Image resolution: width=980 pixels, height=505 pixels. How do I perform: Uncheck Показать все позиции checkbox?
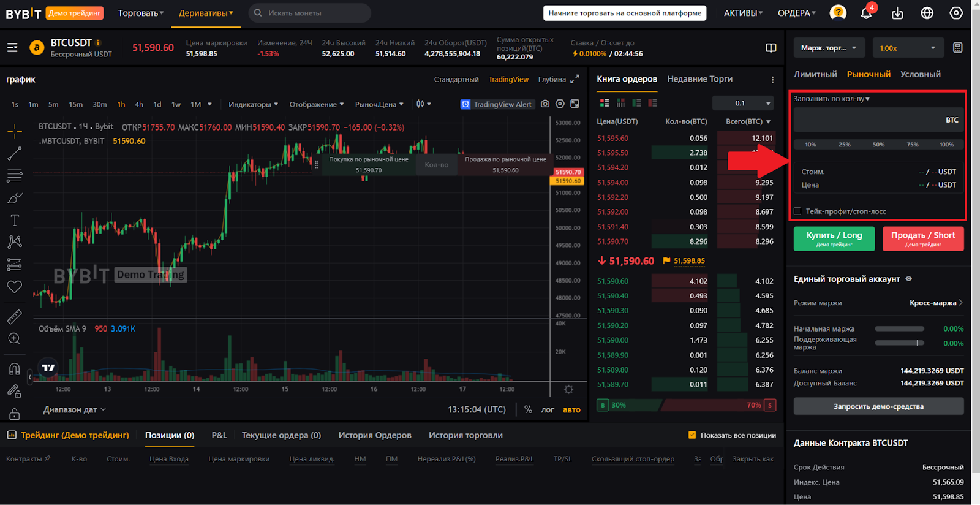tap(692, 435)
